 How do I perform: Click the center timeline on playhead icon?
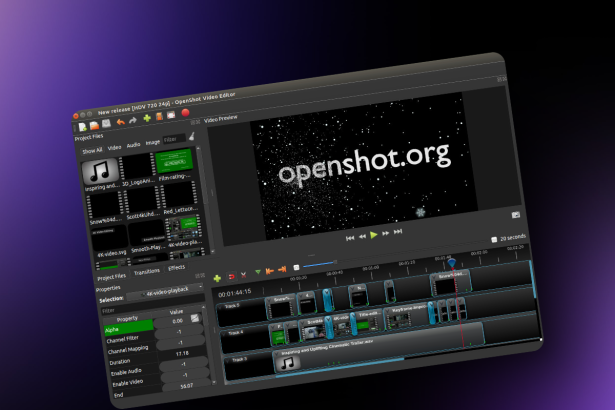(297, 268)
